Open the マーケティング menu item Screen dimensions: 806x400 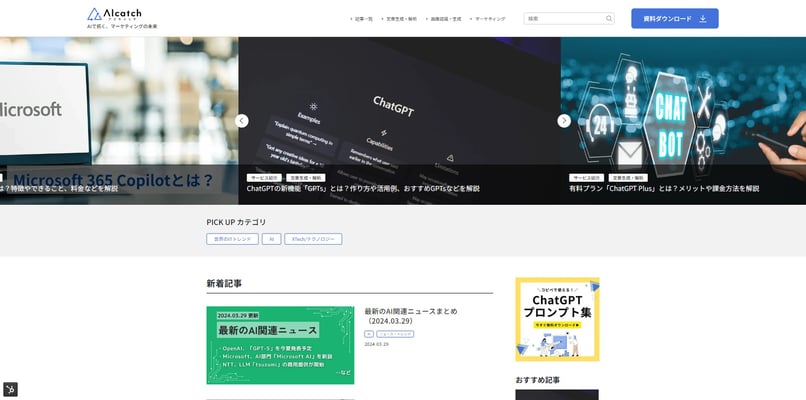(x=490, y=19)
